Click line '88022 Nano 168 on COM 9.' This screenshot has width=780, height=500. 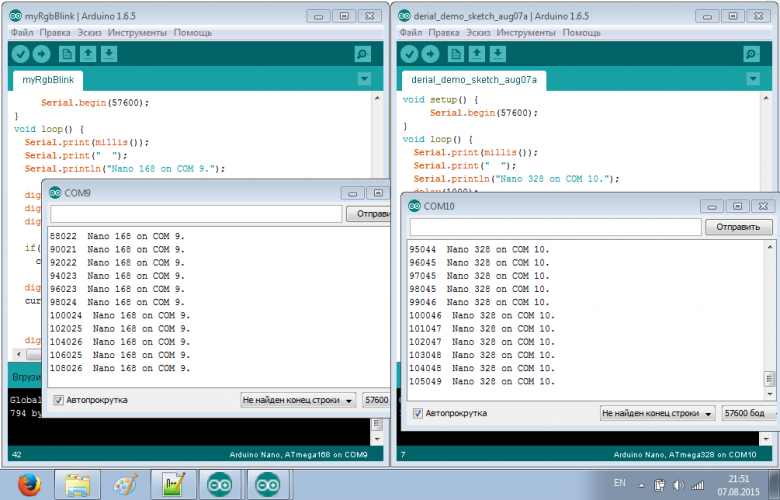point(117,236)
